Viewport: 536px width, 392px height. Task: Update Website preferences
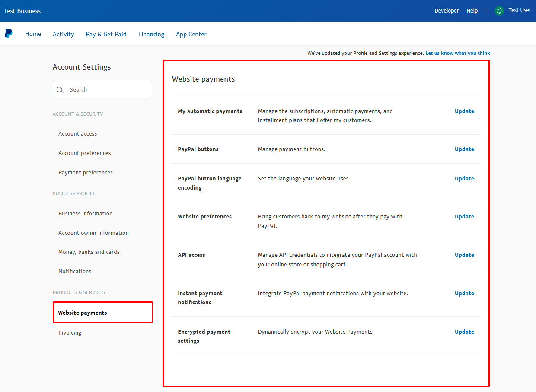[464, 217]
